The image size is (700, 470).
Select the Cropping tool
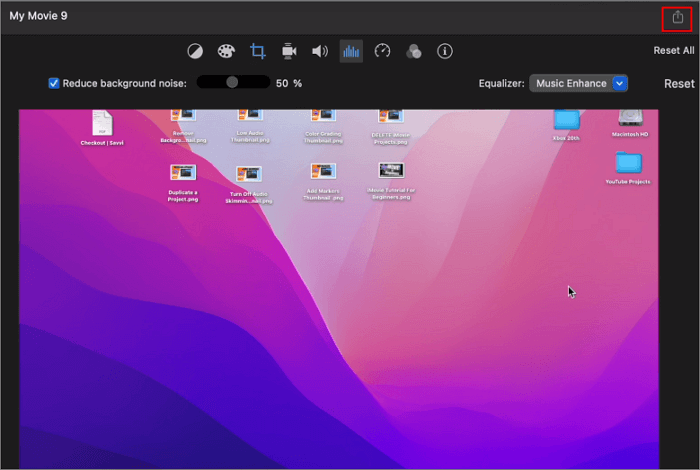(x=258, y=51)
